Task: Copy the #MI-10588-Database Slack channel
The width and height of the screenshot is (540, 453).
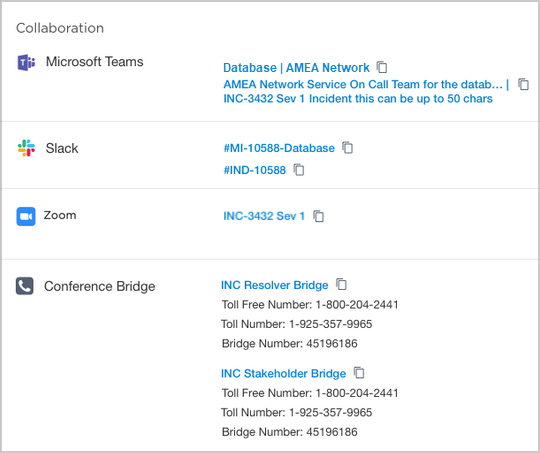Action: click(x=347, y=147)
